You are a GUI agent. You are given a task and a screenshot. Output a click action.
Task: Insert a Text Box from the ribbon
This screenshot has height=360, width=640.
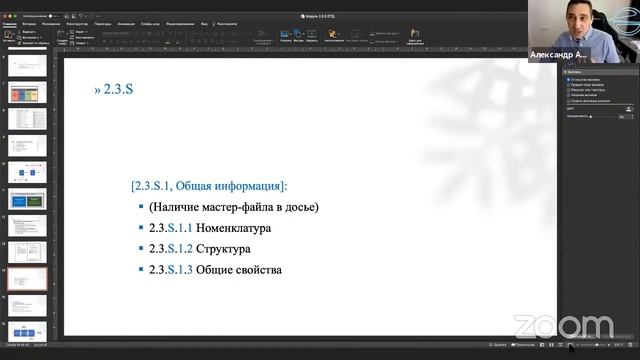[312, 34]
